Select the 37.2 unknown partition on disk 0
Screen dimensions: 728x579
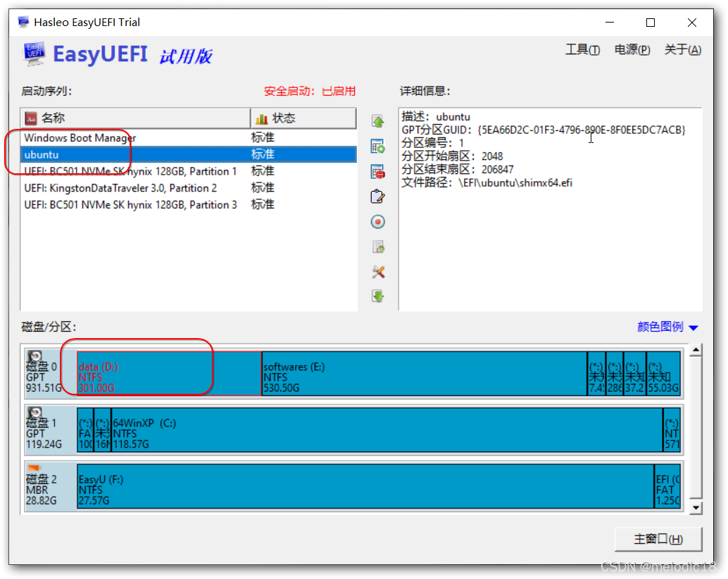click(634, 374)
